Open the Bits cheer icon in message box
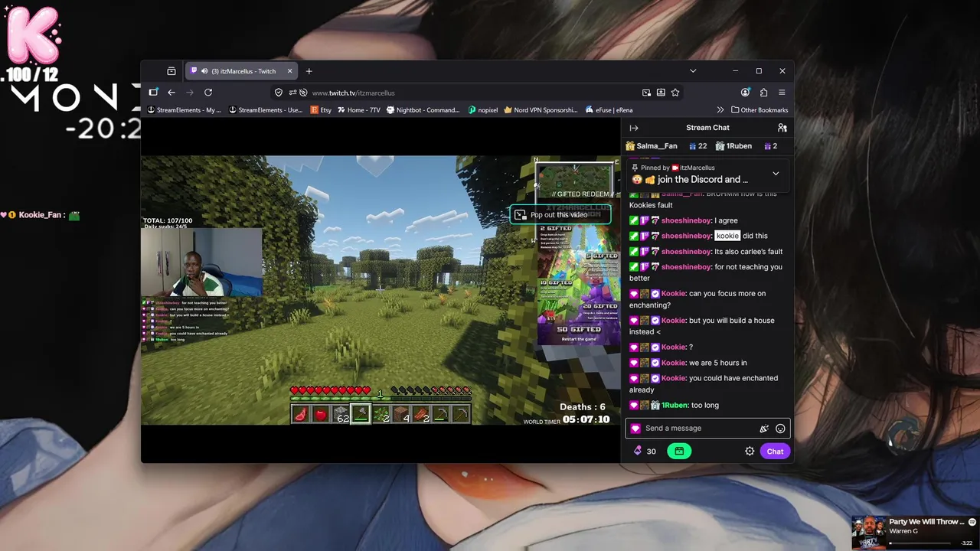This screenshot has height=551, width=980. [x=763, y=429]
